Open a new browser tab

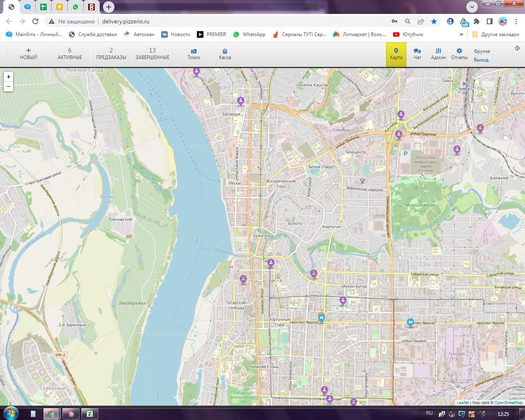(108, 7)
